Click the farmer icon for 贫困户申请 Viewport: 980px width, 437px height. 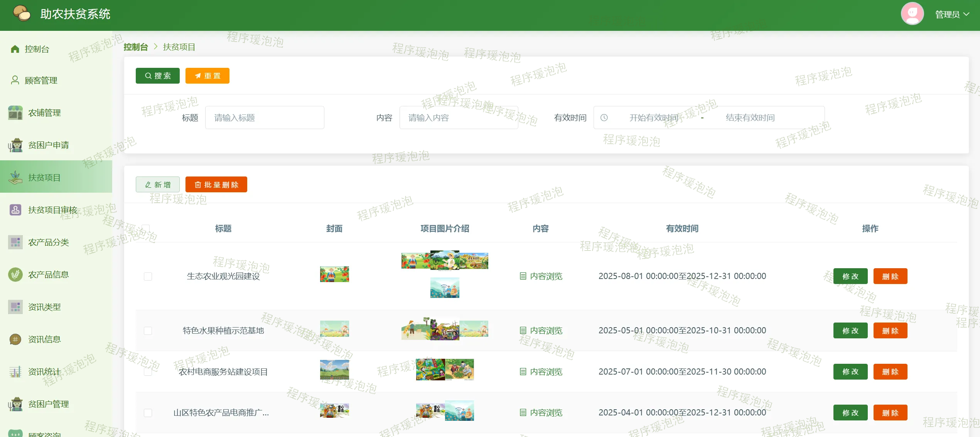coord(15,145)
